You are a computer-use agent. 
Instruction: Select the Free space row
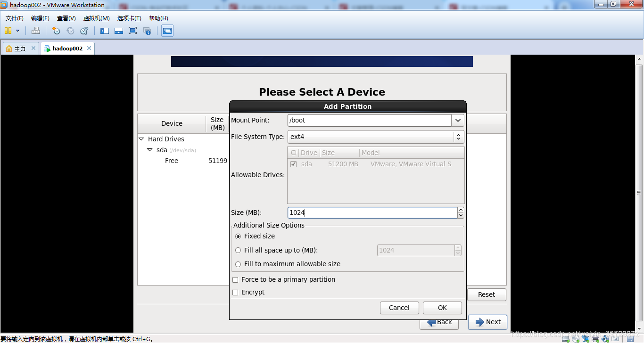[183, 161]
